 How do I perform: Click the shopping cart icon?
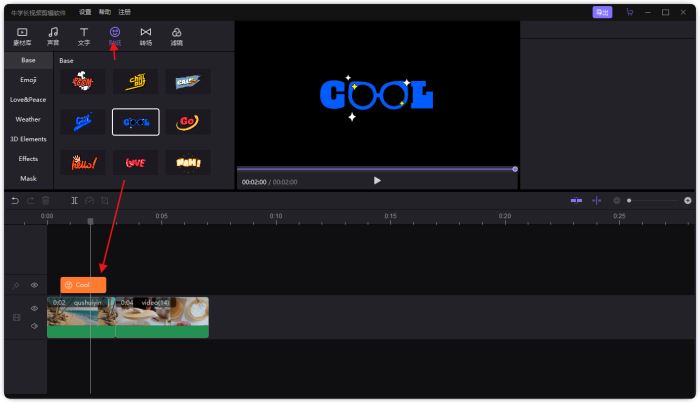[630, 12]
